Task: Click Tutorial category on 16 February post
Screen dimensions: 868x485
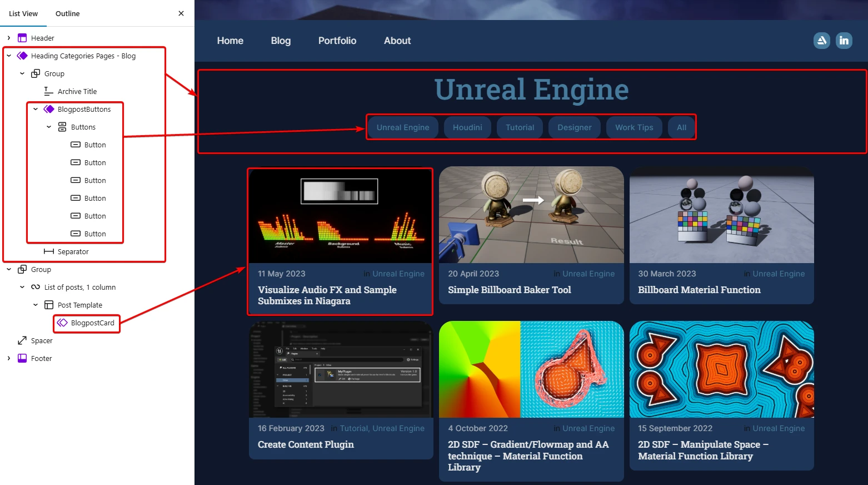Action: (354, 428)
